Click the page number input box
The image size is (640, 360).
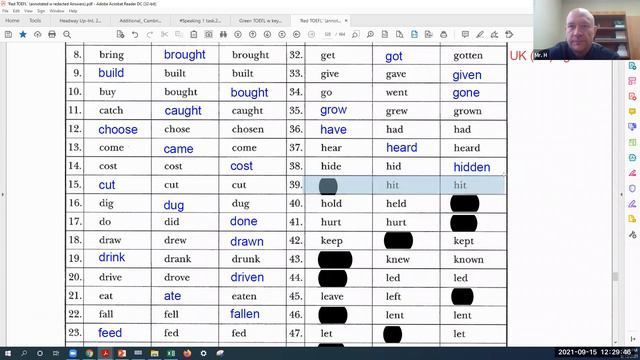point(328,35)
